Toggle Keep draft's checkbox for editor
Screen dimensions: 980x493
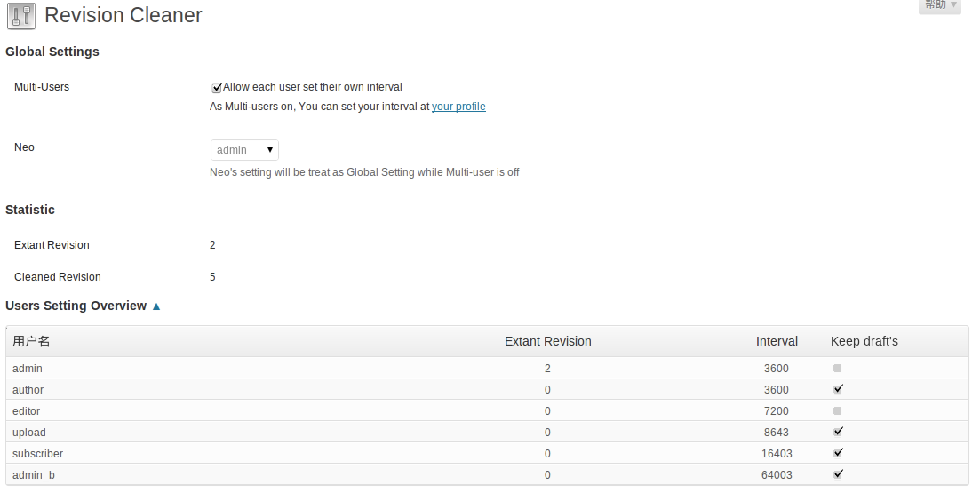coord(837,410)
